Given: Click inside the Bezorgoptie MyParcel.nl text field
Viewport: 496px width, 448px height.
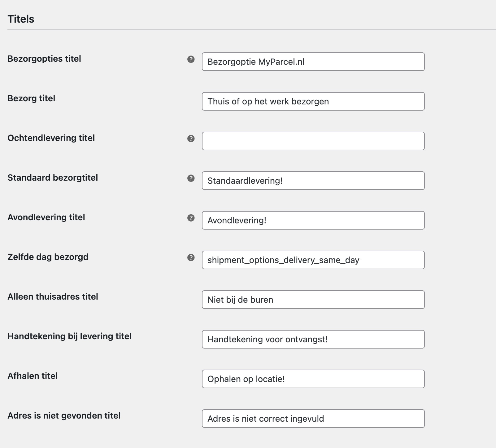Looking at the screenshot, I should tap(313, 62).
